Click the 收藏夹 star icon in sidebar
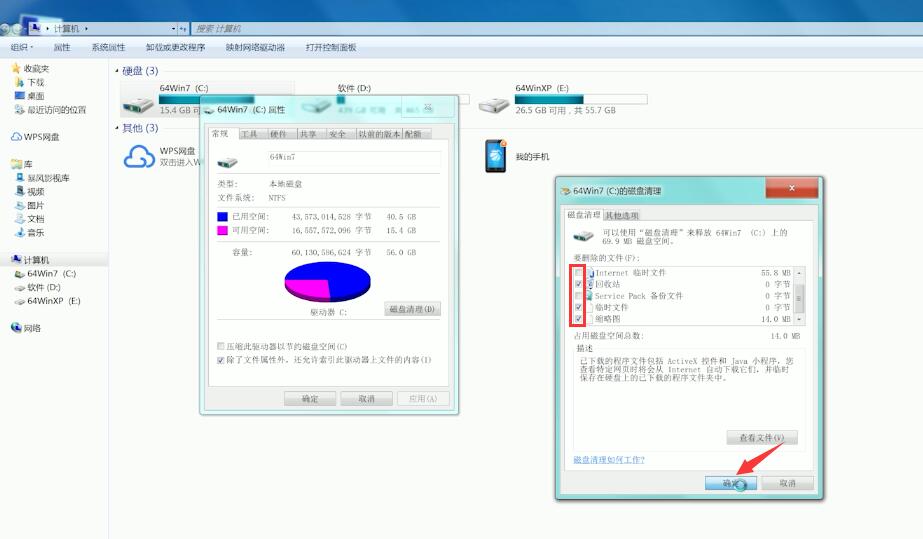Viewport: 923px width, 539px height. [16, 68]
